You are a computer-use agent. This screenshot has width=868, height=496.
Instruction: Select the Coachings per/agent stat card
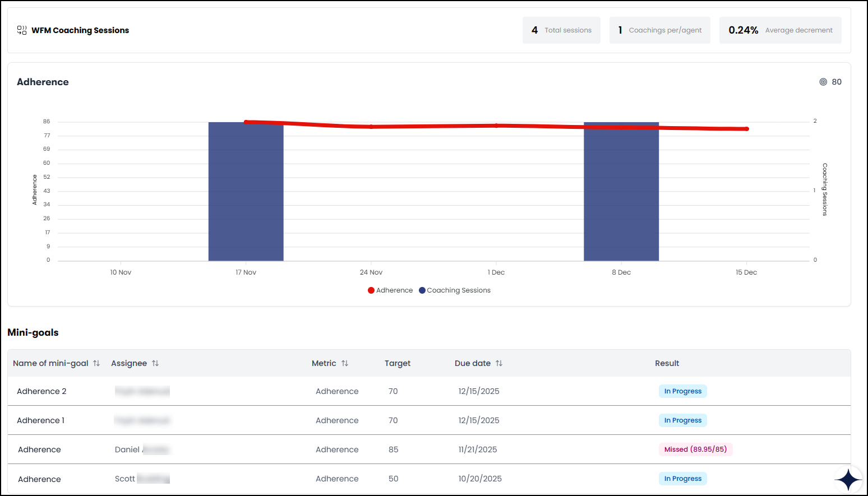[x=660, y=30]
